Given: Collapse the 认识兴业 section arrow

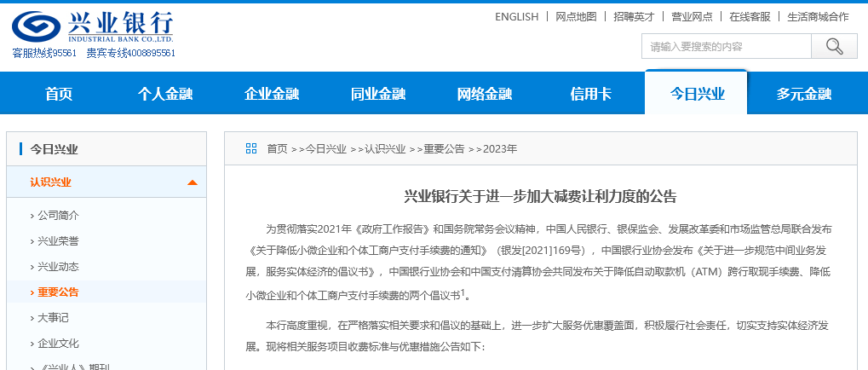Looking at the screenshot, I should tap(193, 182).
